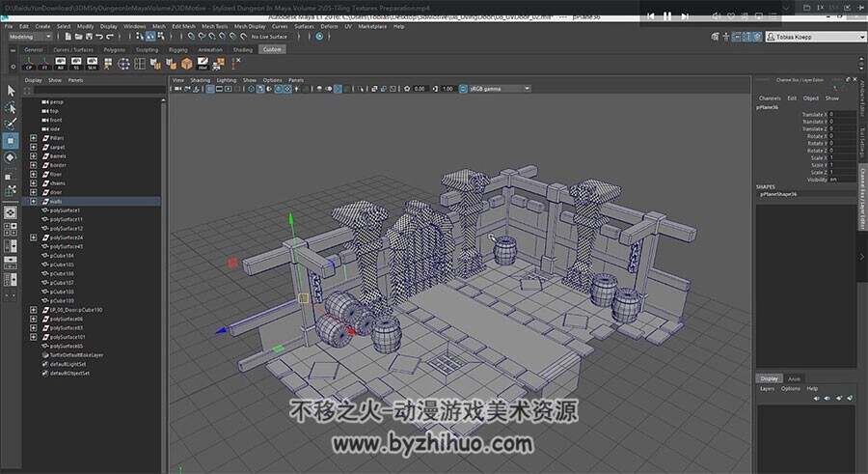Viewport: 868px width, 474px height.
Task: Switch to Sculpting shelf tab
Action: 147,50
